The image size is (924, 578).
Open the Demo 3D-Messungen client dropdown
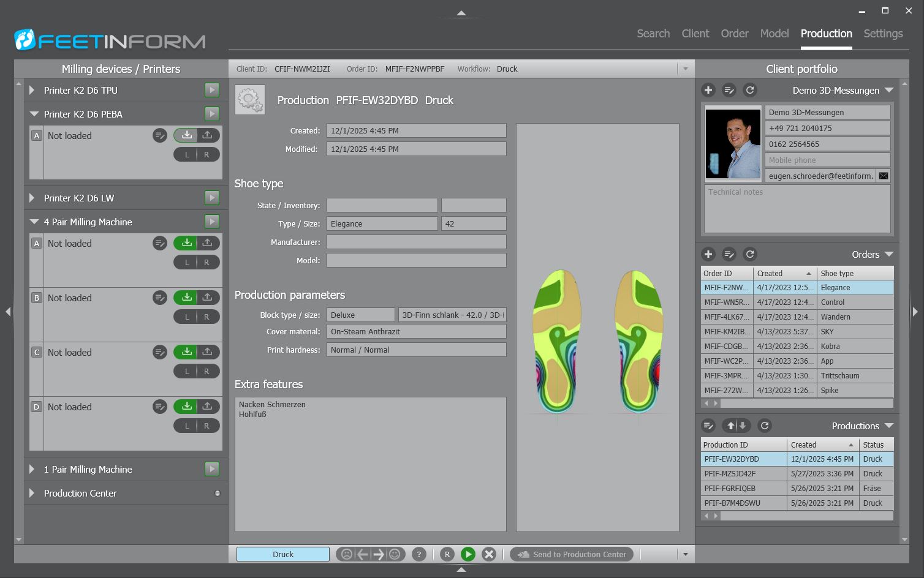click(888, 91)
